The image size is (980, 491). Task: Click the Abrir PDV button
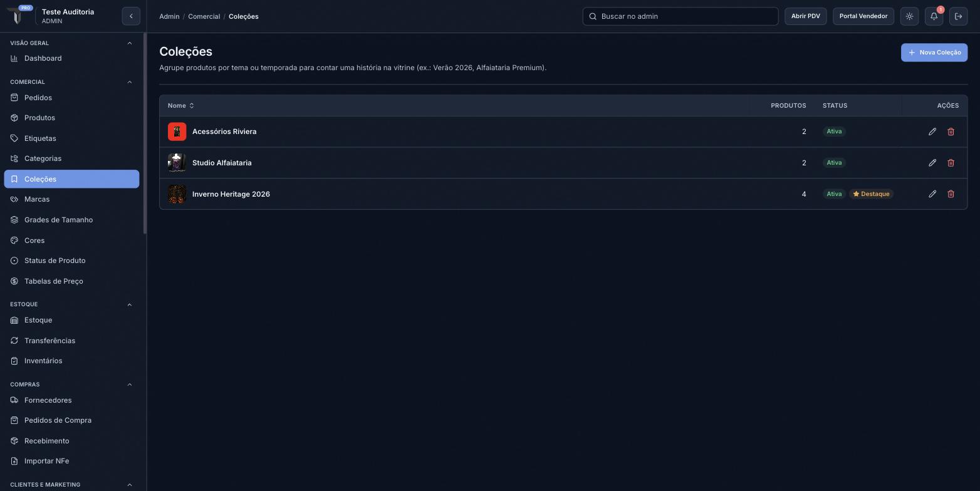805,16
